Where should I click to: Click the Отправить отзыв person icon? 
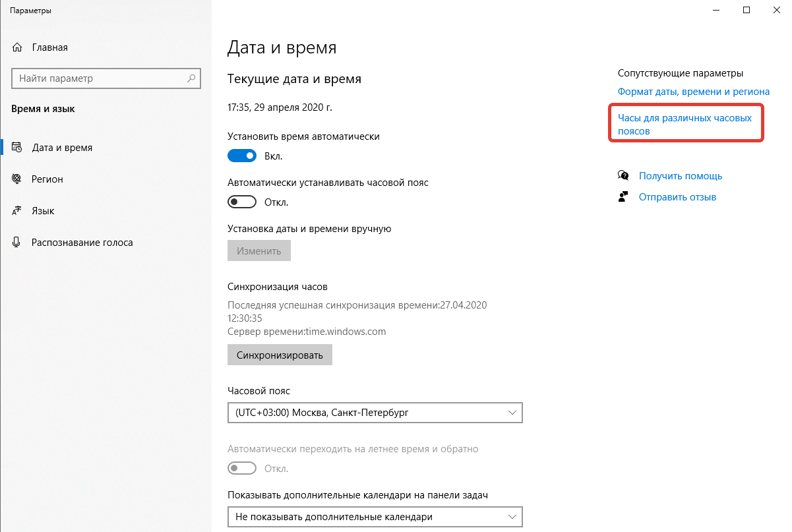pyautogui.click(x=623, y=197)
